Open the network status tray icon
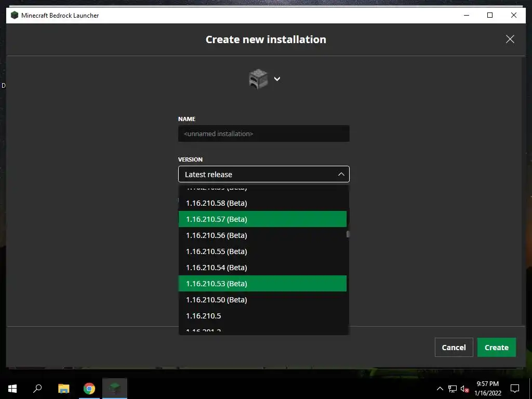 [x=453, y=389]
